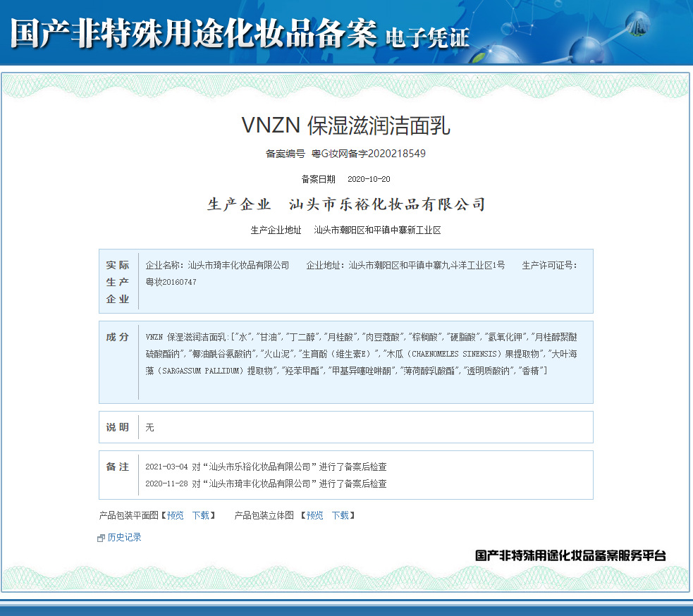Select the 2020-11-28 inspection remark line
The image size is (693, 616).
pos(266,483)
